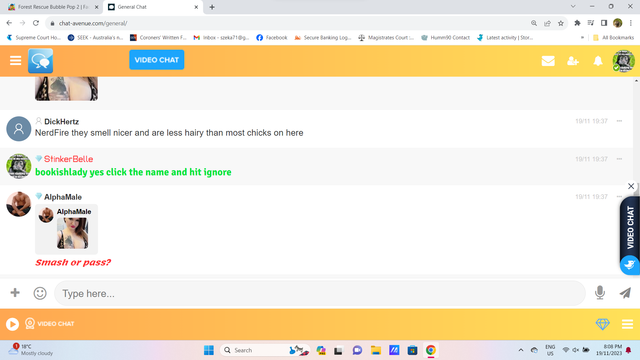Open VIDEO CHAT link in bottom bar
The image size is (640, 360).
pos(50,324)
